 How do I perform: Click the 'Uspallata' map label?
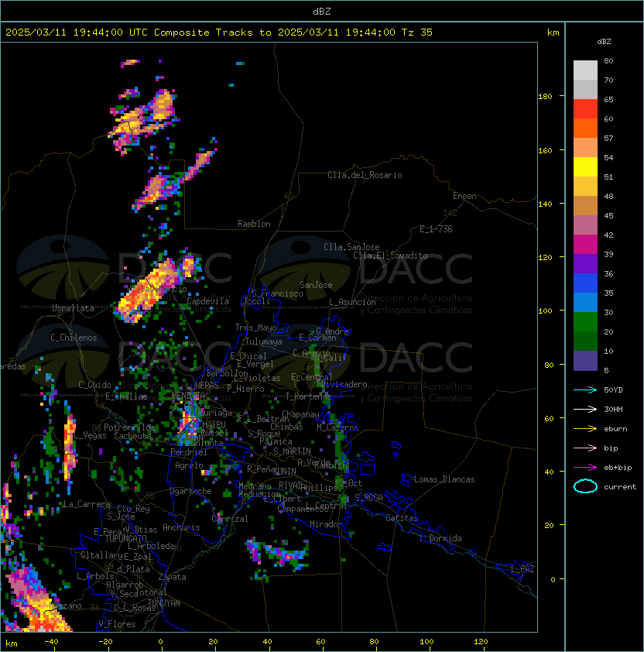point(73,308)
